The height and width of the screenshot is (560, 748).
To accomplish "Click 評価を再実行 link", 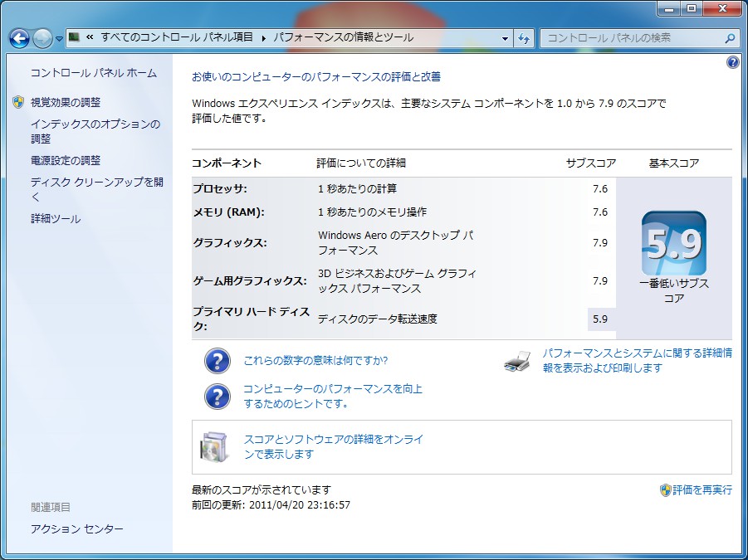I will [x=702, y=490].
